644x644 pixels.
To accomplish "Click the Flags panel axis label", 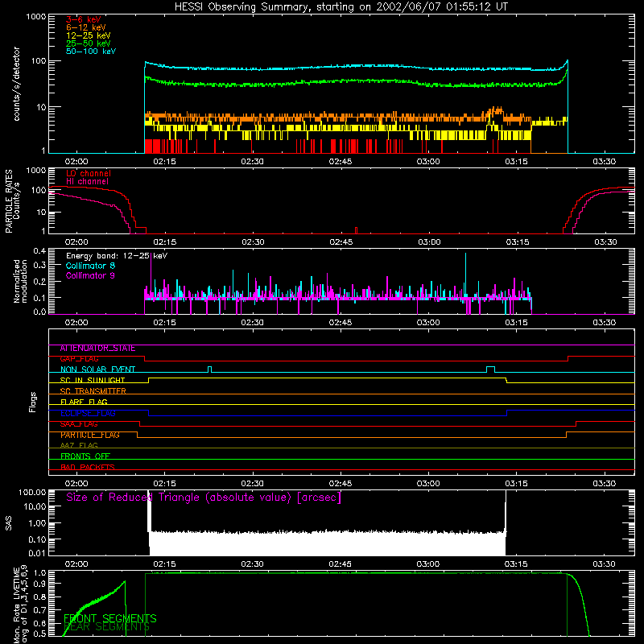I will pyautogui.click(x=32, y=402).
